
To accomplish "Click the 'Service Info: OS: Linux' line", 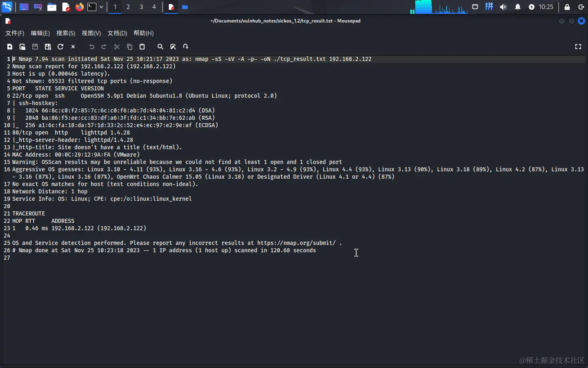I will pyautogui.click(x=102, y=199).
